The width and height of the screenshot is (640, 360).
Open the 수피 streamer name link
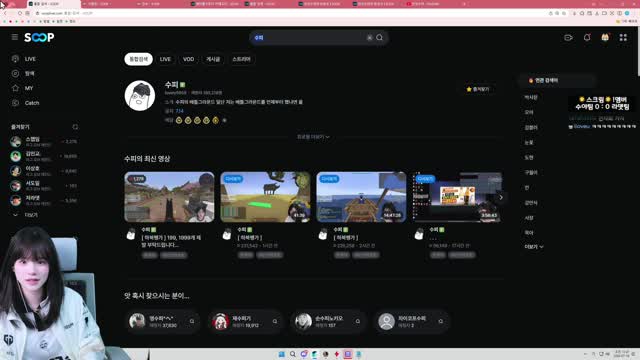click(171, 84)
